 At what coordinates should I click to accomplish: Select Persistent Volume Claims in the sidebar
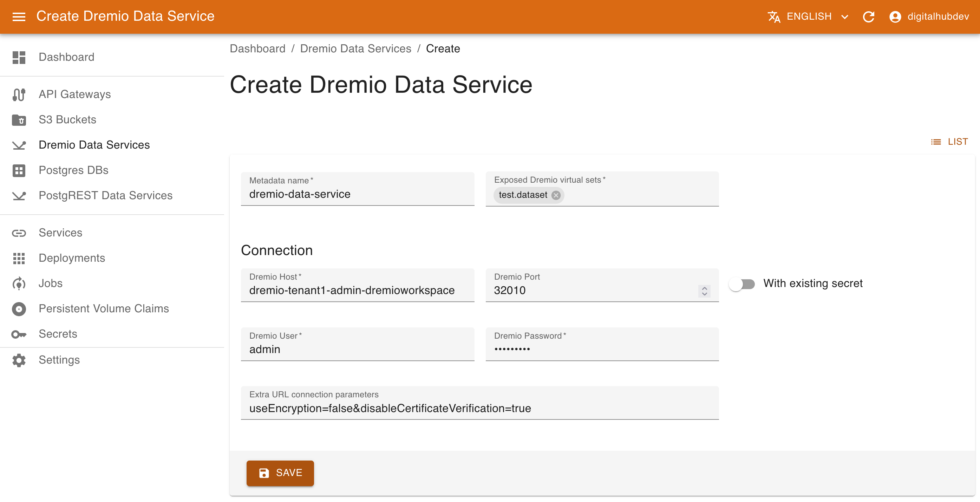(x=104, y=309)
